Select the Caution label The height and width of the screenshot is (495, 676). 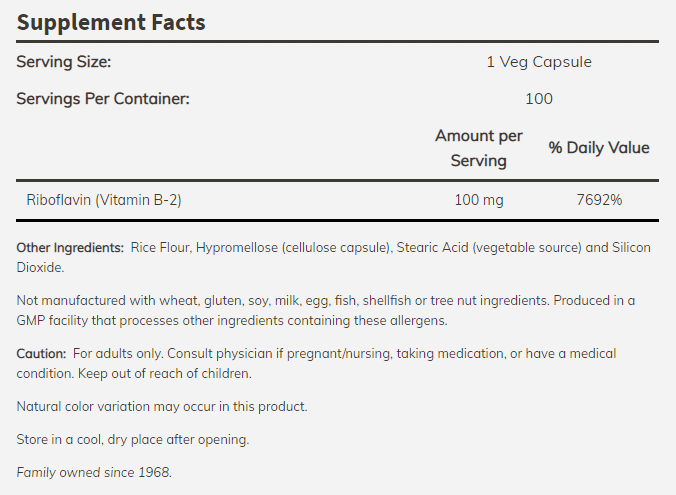41,354
